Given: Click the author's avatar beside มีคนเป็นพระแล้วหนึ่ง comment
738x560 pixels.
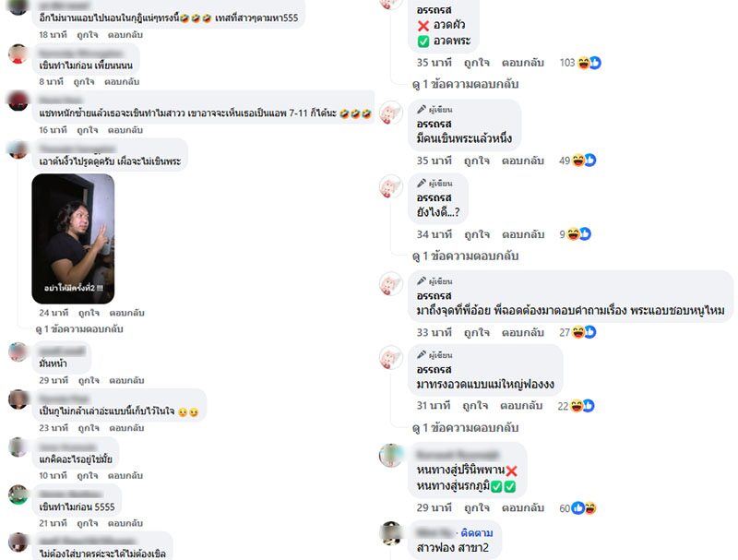Looking at the screenshot, I should [390, 113].
